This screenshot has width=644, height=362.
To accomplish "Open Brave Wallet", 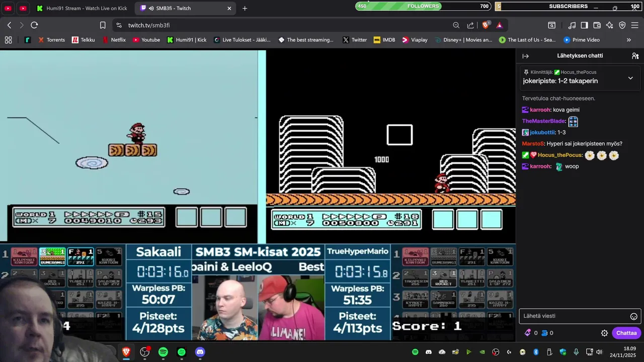I will point(597,25).
